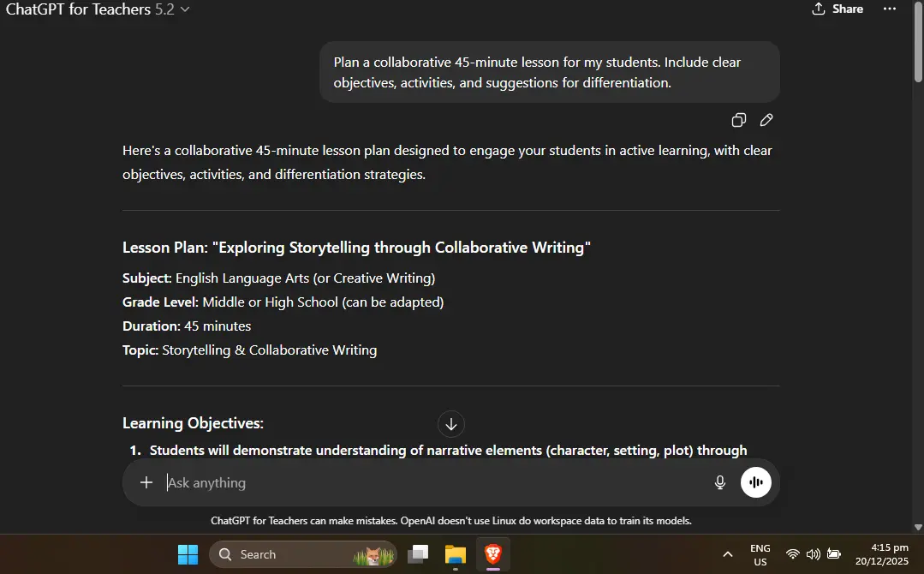Open Task View from the taskbar
Image resolution: width=924 pixels, height=574 pixels.
(x=418, y=554)
